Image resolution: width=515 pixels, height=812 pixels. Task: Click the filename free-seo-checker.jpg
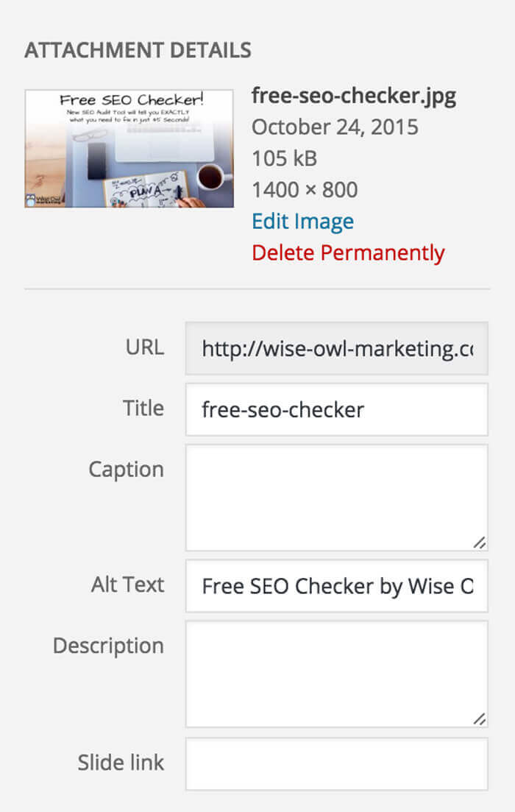(354, 95)
